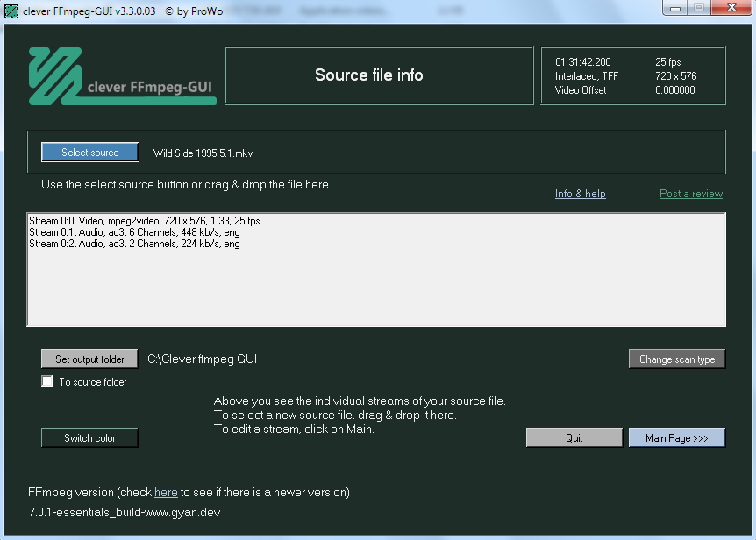Click the Switch color button
756x540 pixels.
point(89,438)
